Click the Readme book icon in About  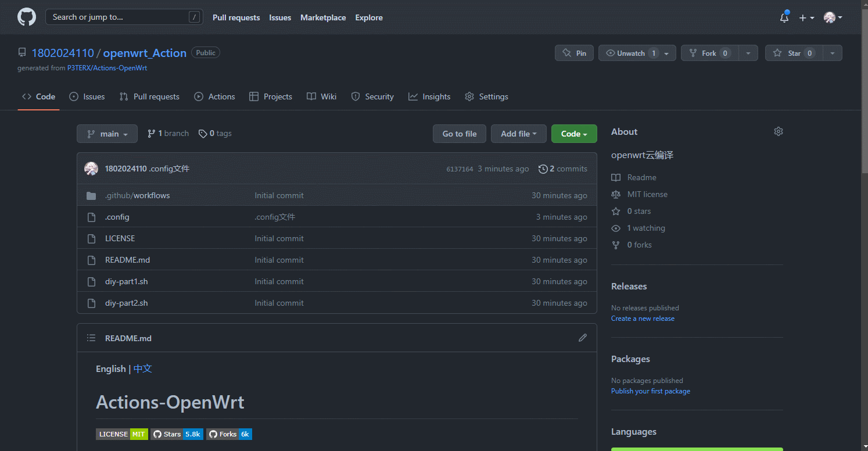pos(616,177)
